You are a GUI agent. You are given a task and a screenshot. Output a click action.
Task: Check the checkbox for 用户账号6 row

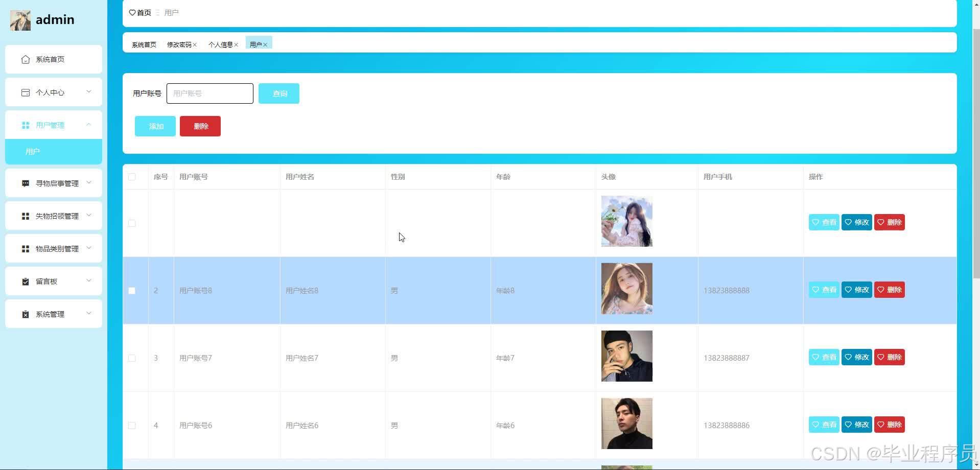[132, 426]
